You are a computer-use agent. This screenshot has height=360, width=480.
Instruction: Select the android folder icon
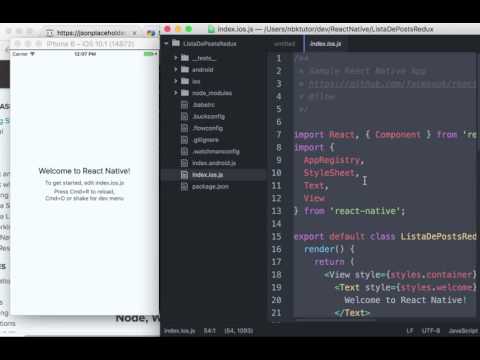pyautogui.click(x=185, y=69)
